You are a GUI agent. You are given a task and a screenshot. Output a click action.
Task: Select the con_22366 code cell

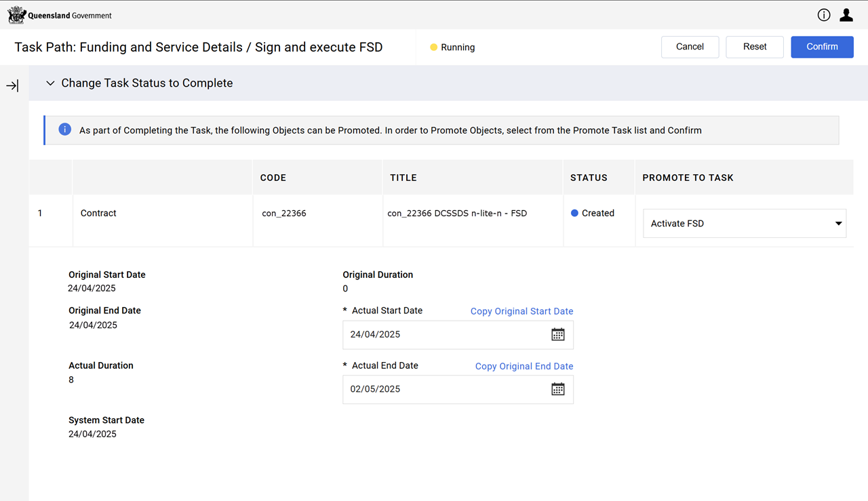(284, 214)
